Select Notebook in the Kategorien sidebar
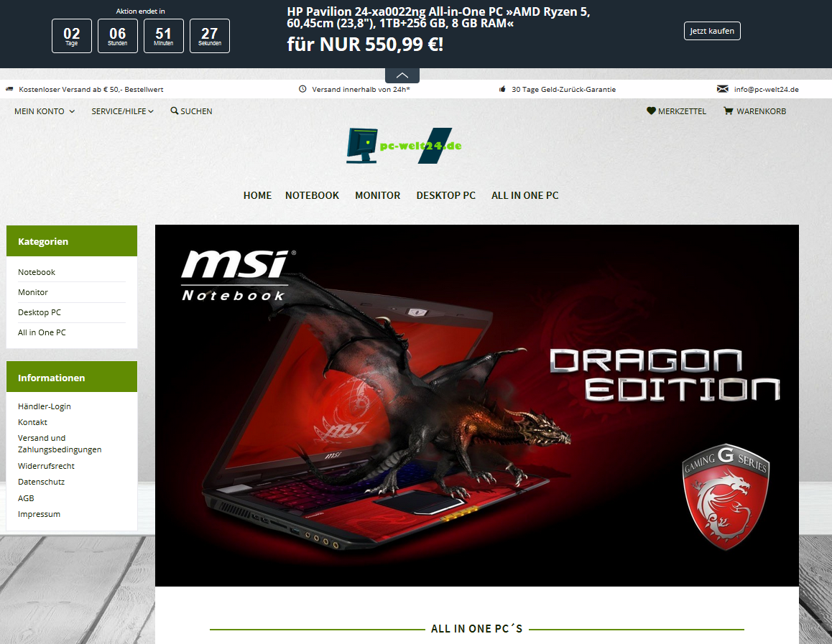This screenshot has width=832, height=644. tap(37, 272)
